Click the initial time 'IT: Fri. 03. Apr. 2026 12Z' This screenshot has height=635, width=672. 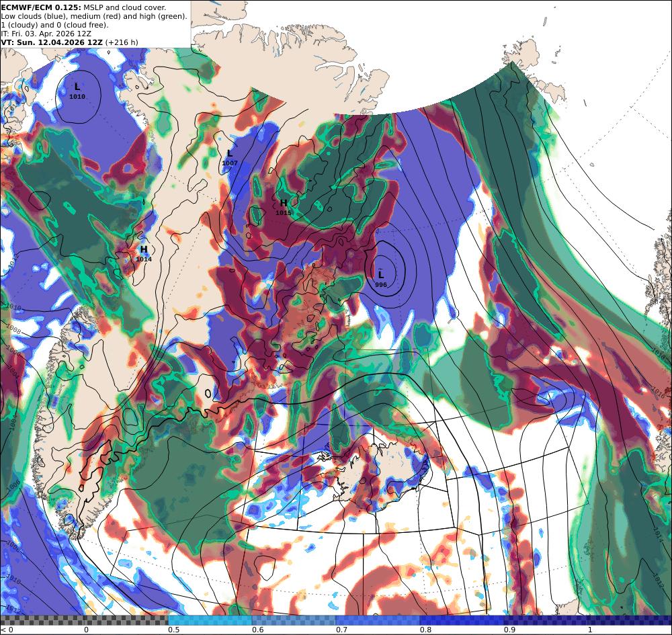click(46, 34)
